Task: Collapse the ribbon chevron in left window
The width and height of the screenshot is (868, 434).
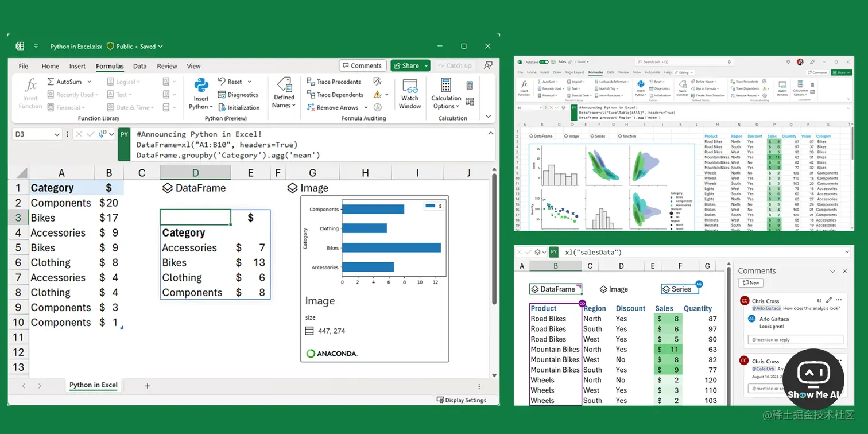Action: pos(489,116)
